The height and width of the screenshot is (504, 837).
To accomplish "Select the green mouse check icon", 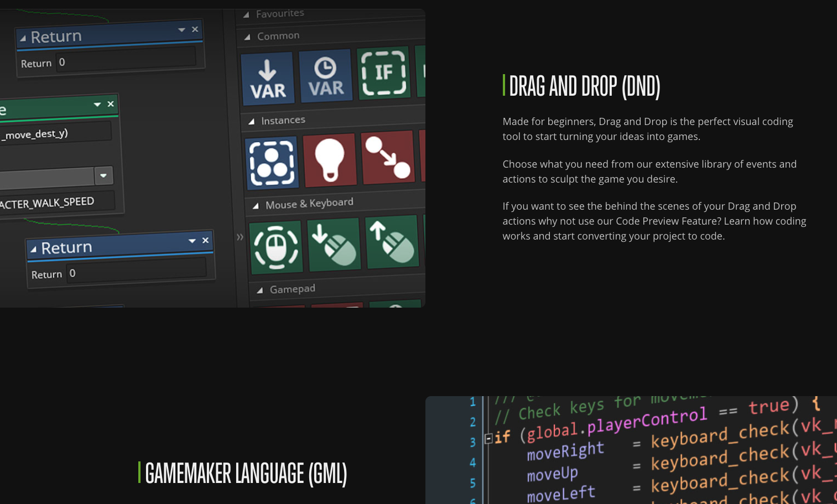I will click(x=276, y=247).
